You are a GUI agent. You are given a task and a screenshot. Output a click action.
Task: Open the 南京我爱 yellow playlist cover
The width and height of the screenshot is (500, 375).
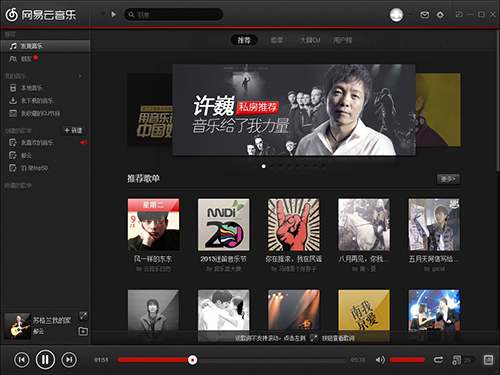[364, 315]
